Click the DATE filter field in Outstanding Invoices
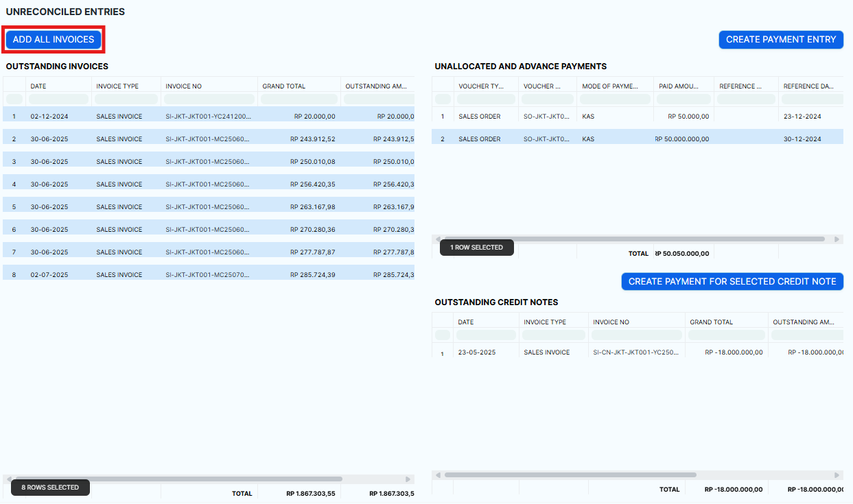This screenshot has height=504, width=853. [x=58, y=99]
